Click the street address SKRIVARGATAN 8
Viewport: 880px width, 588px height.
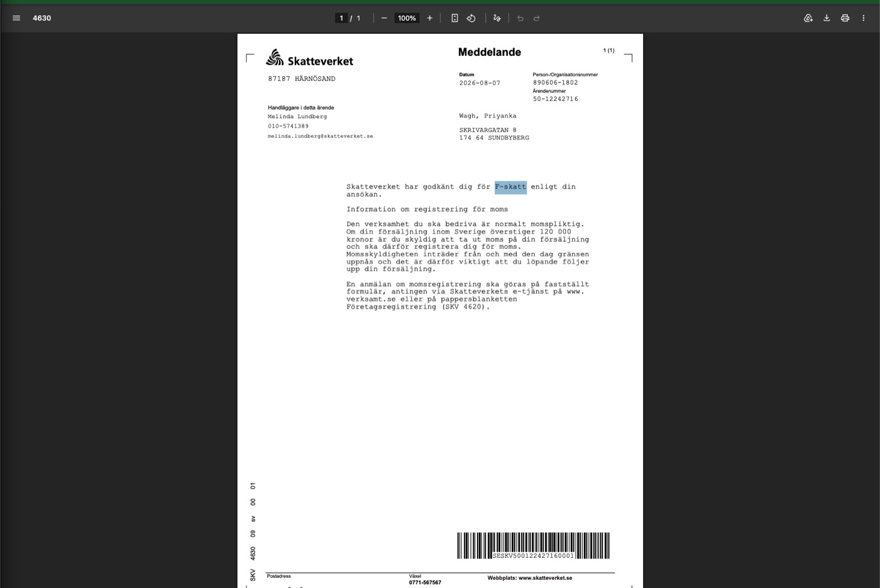pyautogui.click(x=488, y=130)
